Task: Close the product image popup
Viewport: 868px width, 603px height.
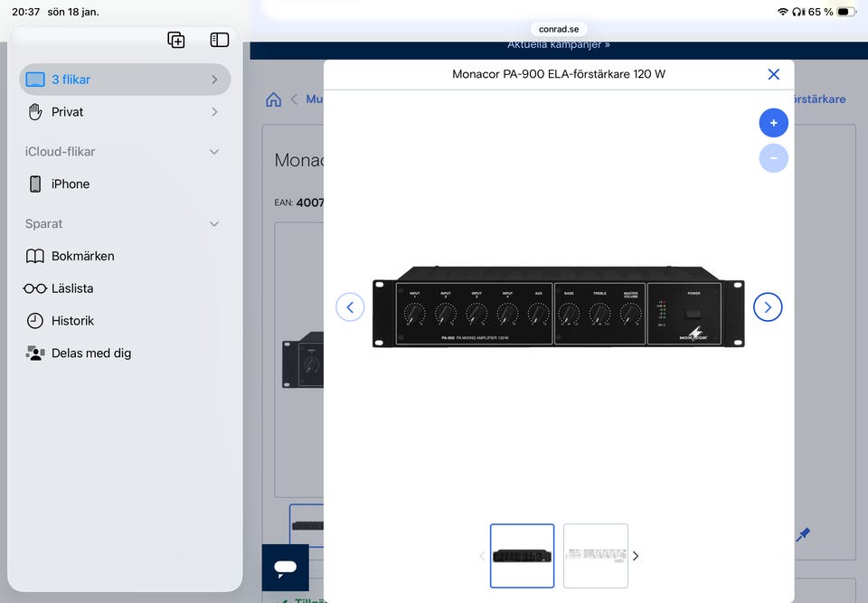Action: click(x=773, y=74)
